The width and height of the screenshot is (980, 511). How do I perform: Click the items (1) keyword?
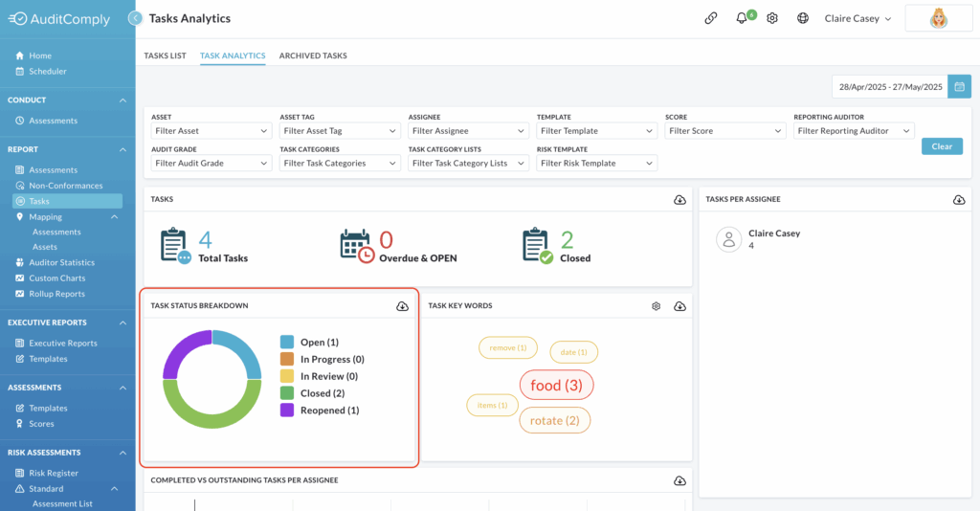tap(492, 406)
